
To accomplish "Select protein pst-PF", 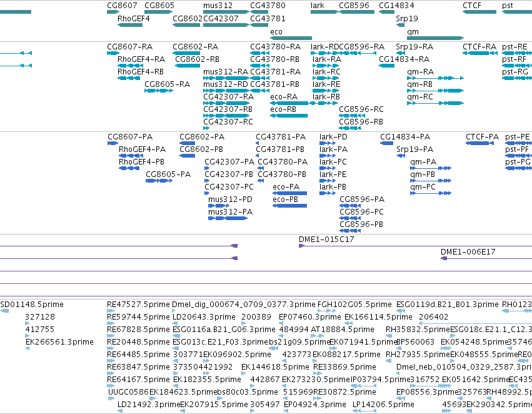I will coord(518,156).
